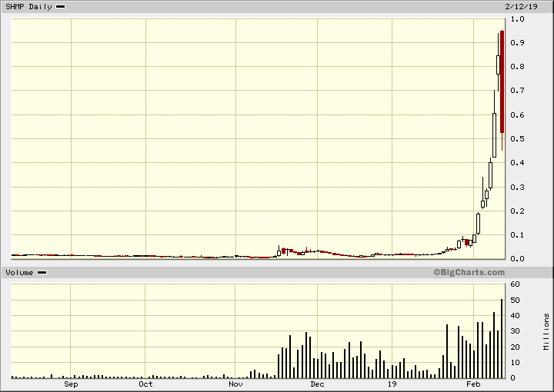The height and width of the screenshot is (392, 554).
Task: Click the black legend marker beside SHMP Daily
Action: 61,7
